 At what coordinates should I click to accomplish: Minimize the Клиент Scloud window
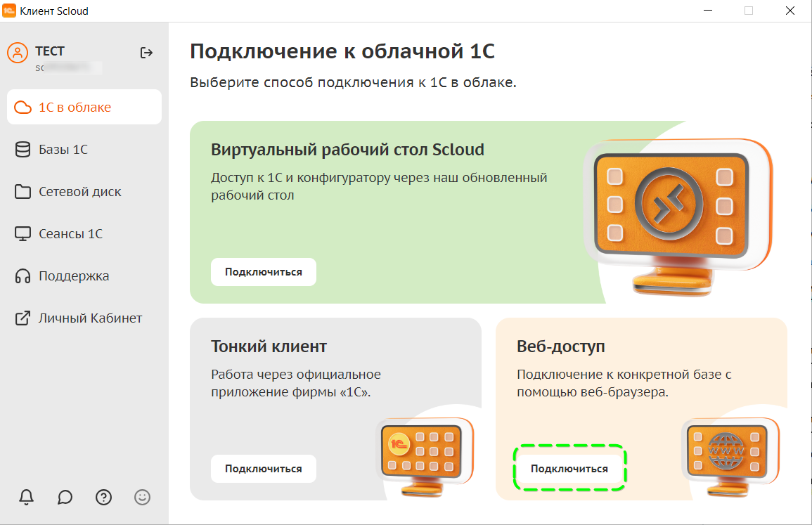(708, 11)
